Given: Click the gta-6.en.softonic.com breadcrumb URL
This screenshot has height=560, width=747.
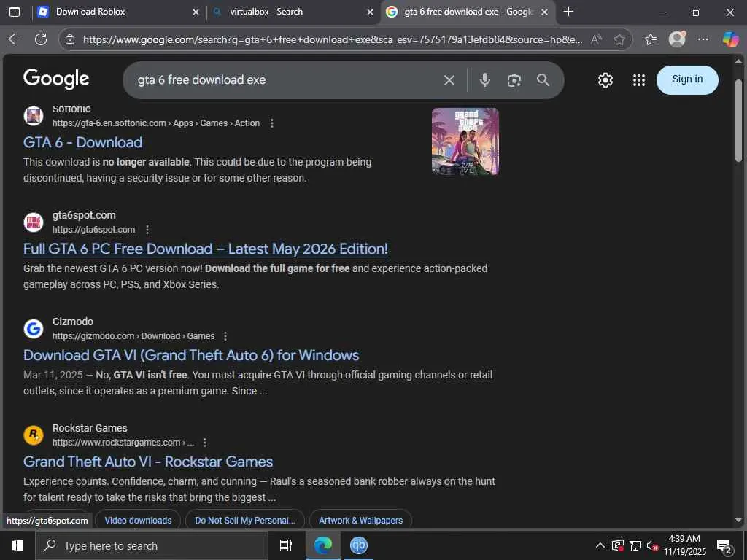Looking at the screenshot, I should 156,122.
